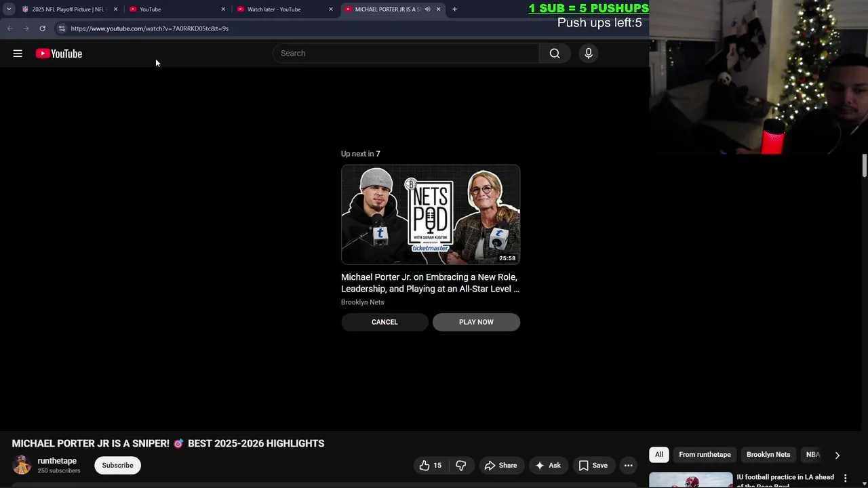Focus the YouTube search field
The height and width of the screenshot is (488, 868).
[406, 54]
